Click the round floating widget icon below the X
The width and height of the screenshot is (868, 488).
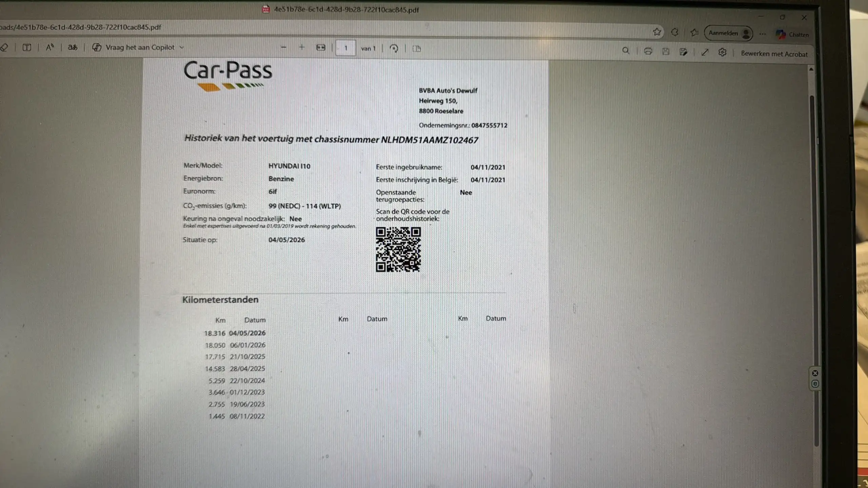(815, 384)
